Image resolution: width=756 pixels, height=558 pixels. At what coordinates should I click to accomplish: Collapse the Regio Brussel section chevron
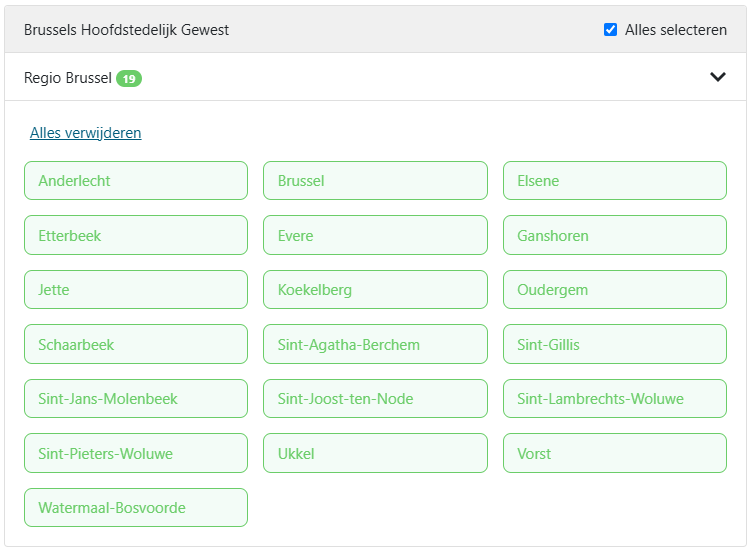pos(717,77)
